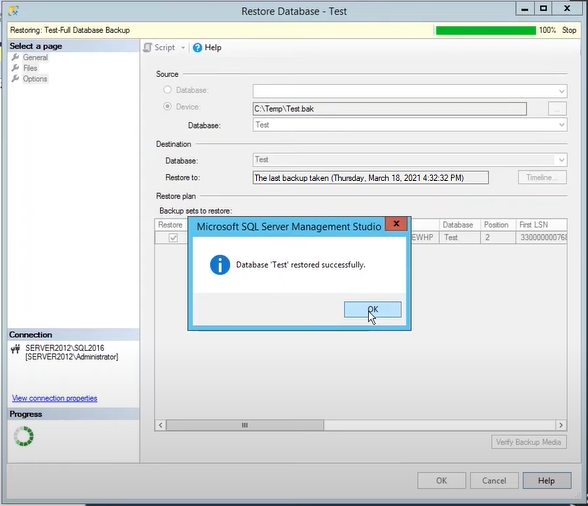Click the Database column header
This screenshot has width=588, height=506.
pyautogui.click(x=460, y=225)
